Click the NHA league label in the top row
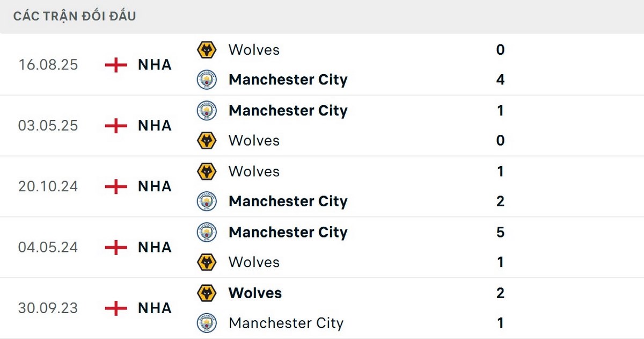The height and width of the screenshot is (339, 644). click(x=154, y=65)
